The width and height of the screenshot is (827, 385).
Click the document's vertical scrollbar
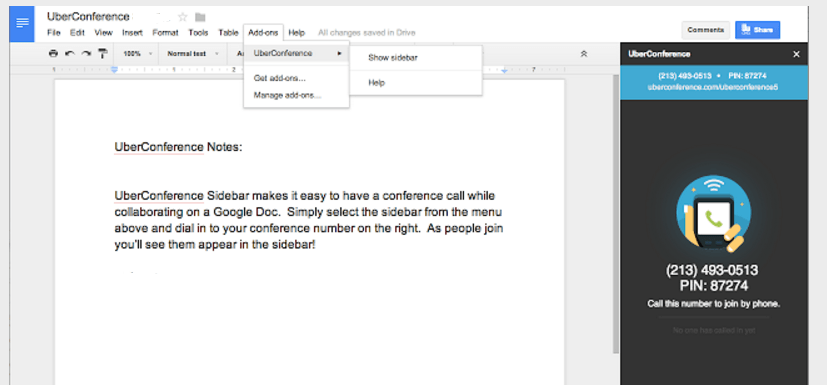point(616,214)
